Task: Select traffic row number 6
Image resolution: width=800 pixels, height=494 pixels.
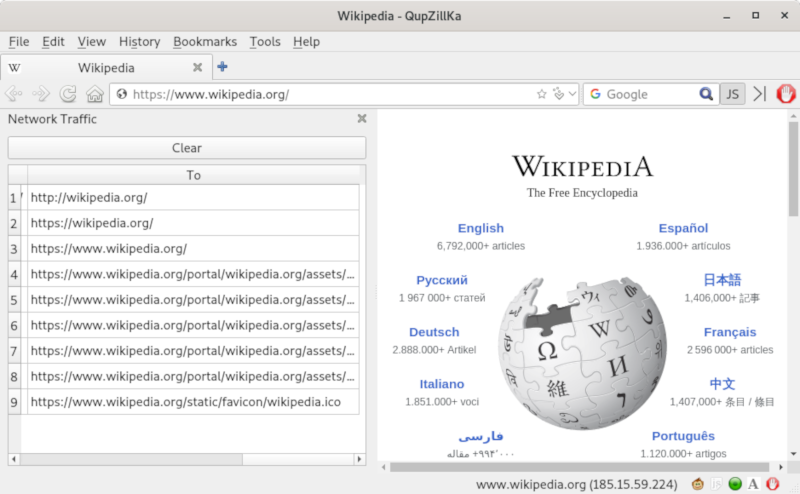Action: pos(193,325)
